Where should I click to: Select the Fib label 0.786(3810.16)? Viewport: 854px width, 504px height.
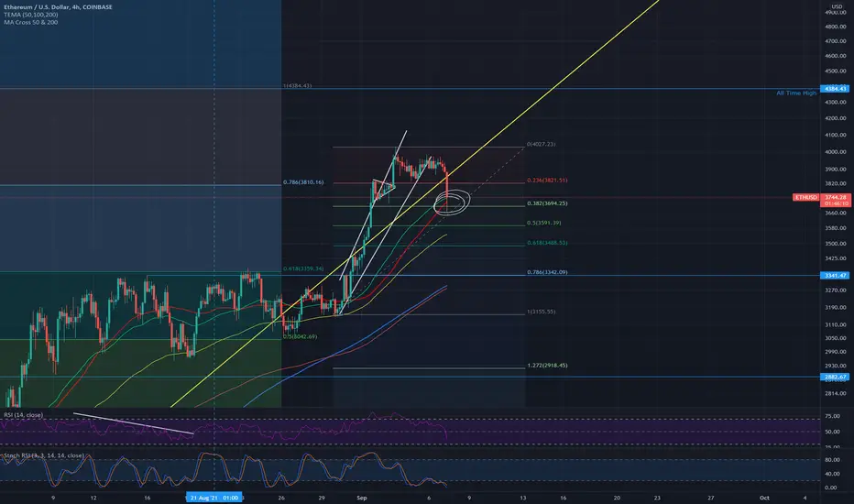coord(302,182)
